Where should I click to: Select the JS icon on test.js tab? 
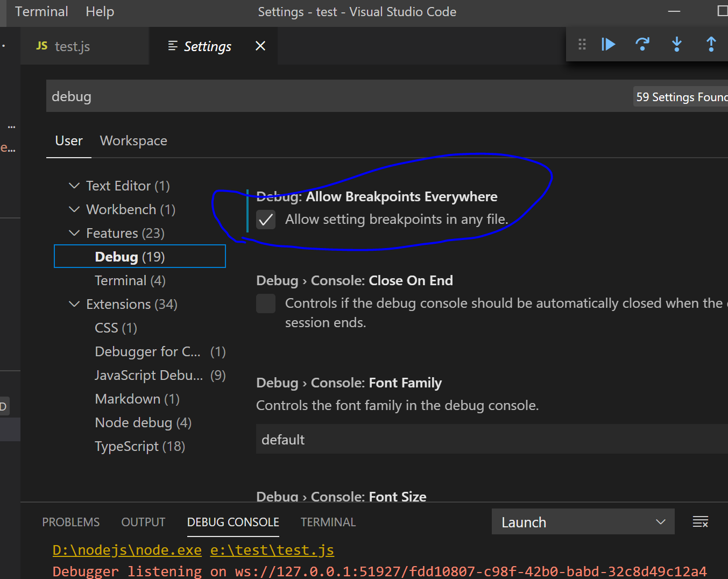(x=42, y=46)
